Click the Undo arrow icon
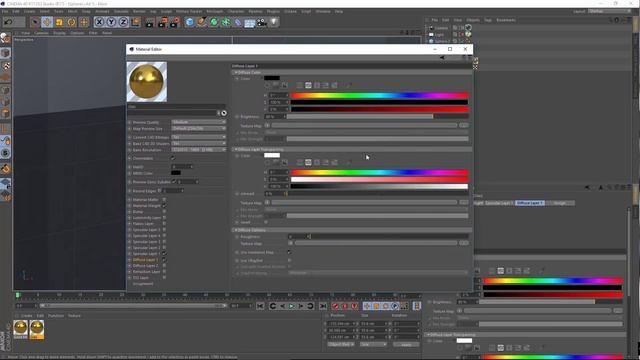Viewport: 640px width, 360px height. tap(9, 22)
